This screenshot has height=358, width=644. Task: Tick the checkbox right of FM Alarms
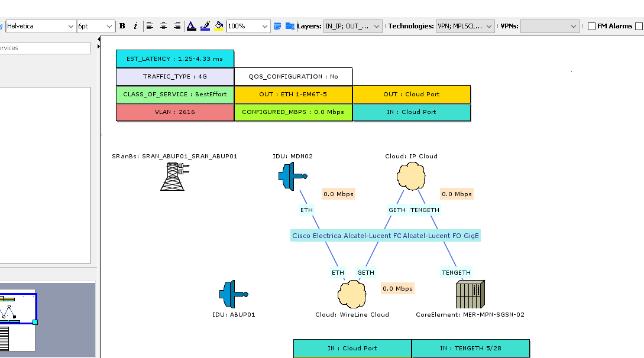[639, 27]
